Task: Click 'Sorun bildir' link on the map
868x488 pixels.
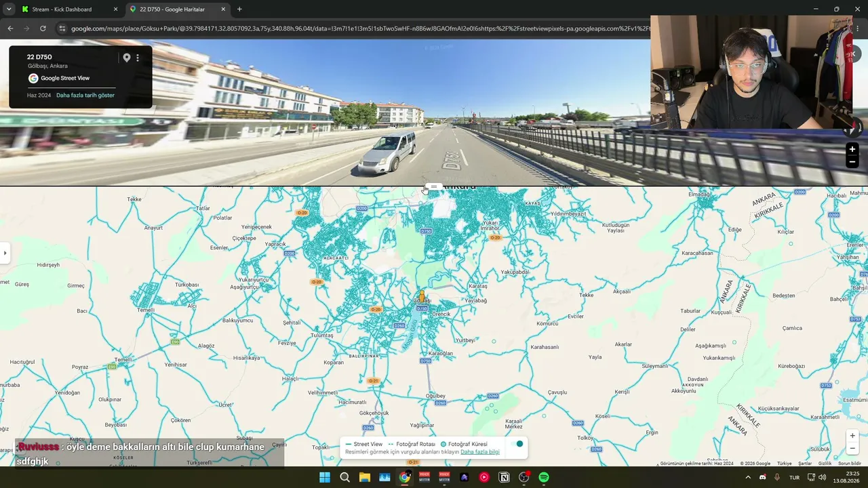Action: pyautogui.click(x=850, y=464)
